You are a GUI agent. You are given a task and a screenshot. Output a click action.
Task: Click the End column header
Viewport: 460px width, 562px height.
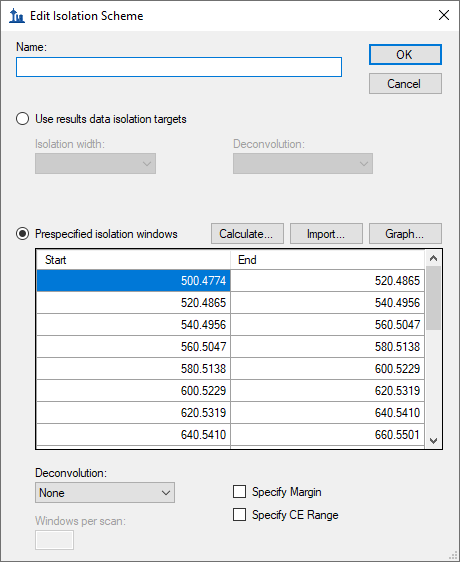coord(327,260)
